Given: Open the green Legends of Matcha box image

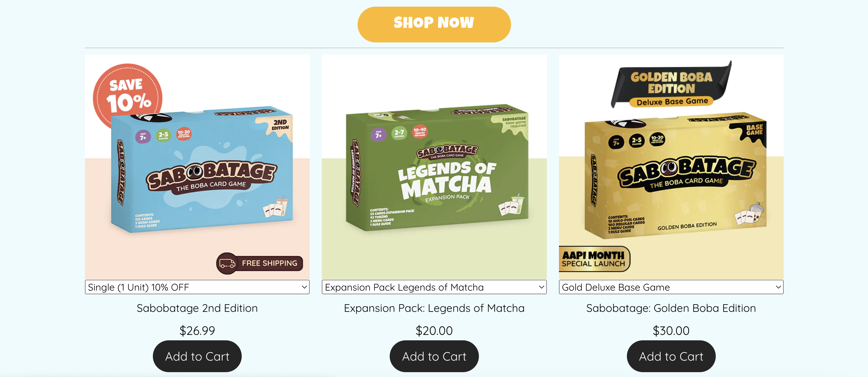Looking at the screenshot, I should click(437, 168).
